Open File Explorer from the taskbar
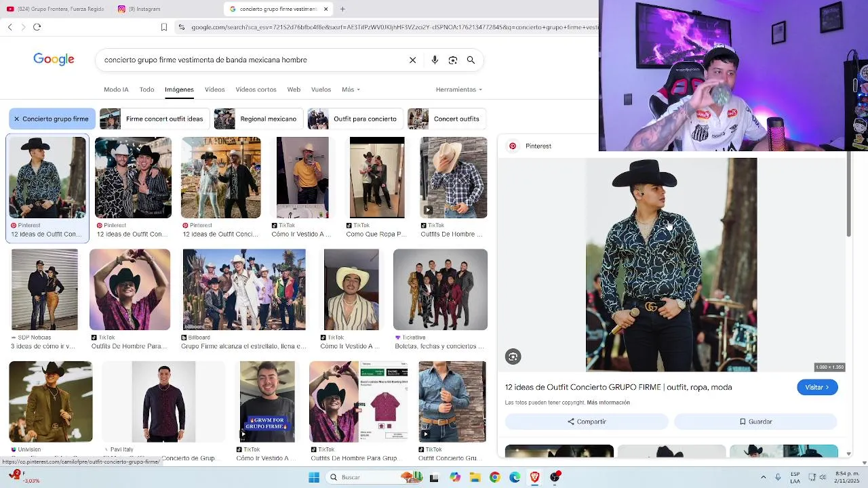Image resolution: width=868 pixels, height=488 pixels. [x=475, y=477]
